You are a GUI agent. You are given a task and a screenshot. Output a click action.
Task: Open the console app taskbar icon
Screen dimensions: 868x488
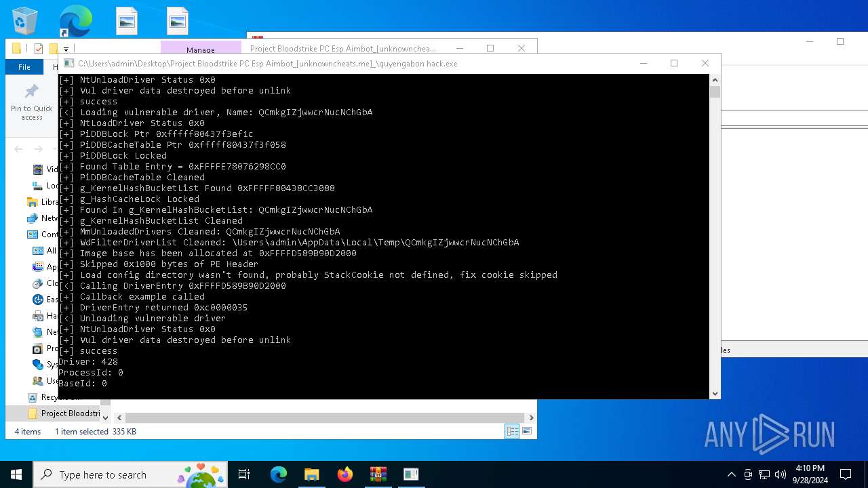411,474
